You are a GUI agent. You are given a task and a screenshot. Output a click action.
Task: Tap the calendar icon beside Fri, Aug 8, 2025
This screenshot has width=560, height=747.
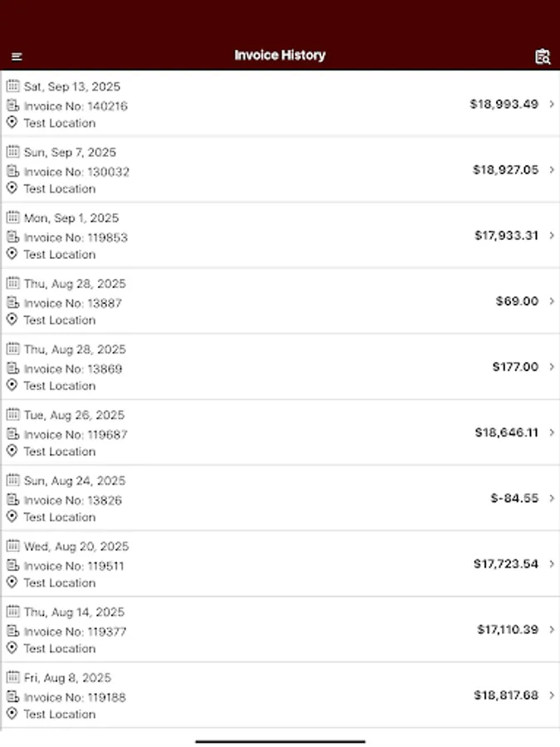pyautogui.click(x=14, y=677)
